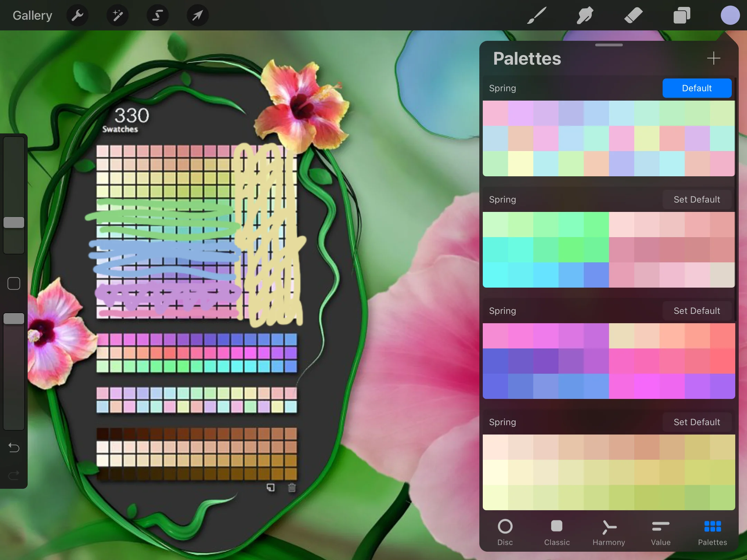Pick the light peach swatch in fourth palette
Screen dimensions: 747x560
[x=495, y=447]
